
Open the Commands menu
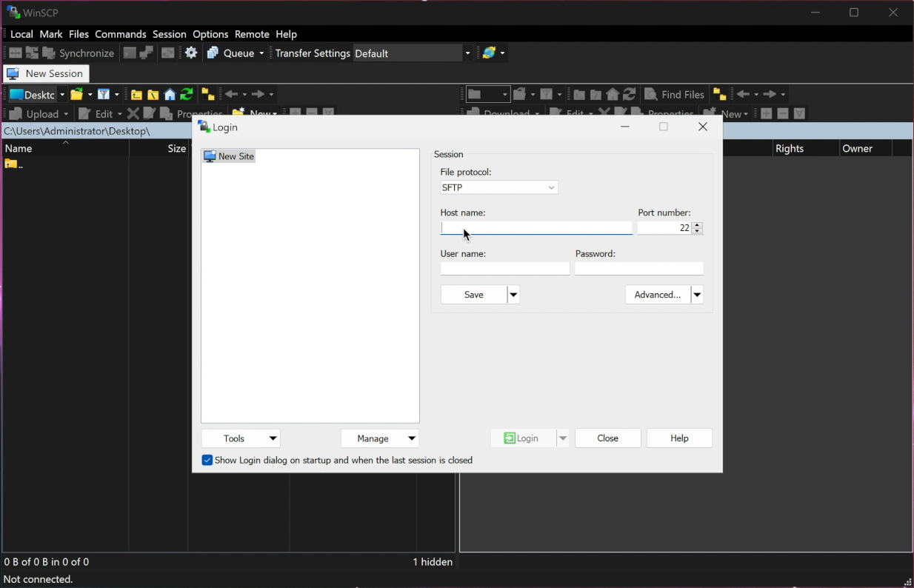coord(120,34)
